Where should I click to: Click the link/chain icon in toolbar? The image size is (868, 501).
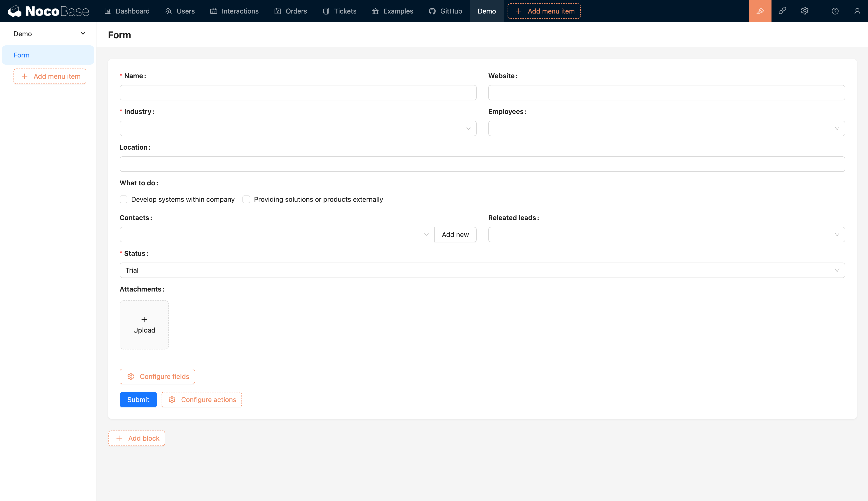tap(783, 11)
